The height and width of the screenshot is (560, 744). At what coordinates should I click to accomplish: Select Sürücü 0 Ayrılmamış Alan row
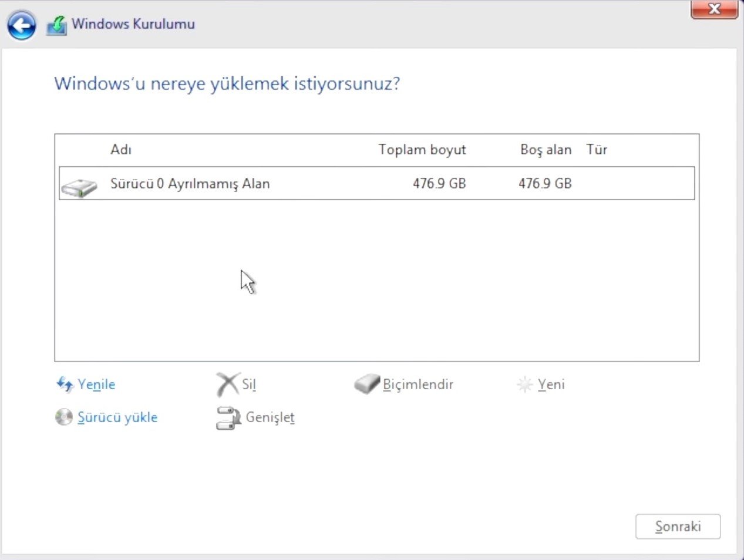click(x=376, y=184)
